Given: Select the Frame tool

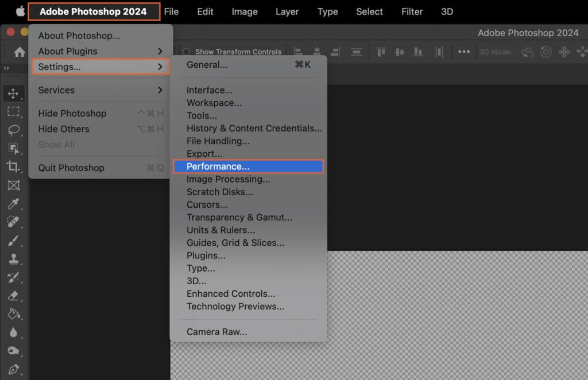Looking at the screenshot, I should pyautogui.click(x=14, y=184).
